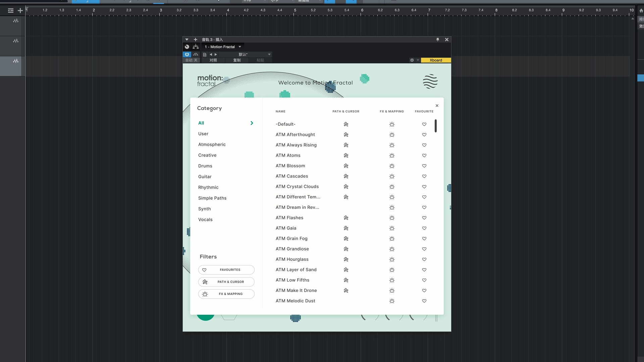Open the plugin gear settings icon
This screenshot has width=644, height=362.
point(412,60)
